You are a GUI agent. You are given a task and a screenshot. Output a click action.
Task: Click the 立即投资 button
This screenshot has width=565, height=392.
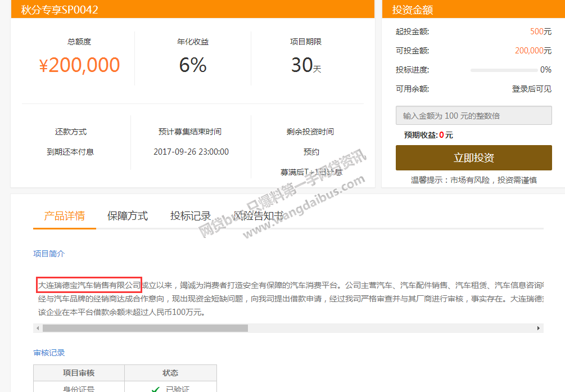[x=473, y=157]
